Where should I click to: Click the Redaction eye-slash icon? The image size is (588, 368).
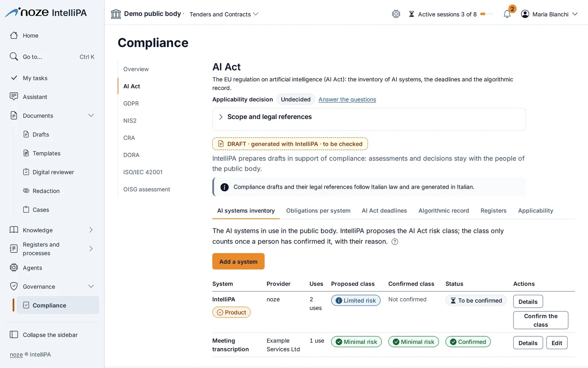tap(26, 191)
